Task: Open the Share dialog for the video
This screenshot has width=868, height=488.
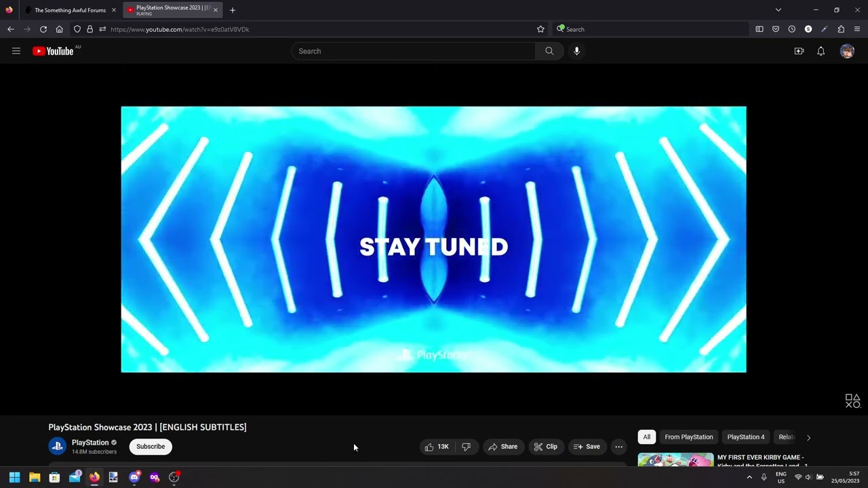Action: (502, 447)
